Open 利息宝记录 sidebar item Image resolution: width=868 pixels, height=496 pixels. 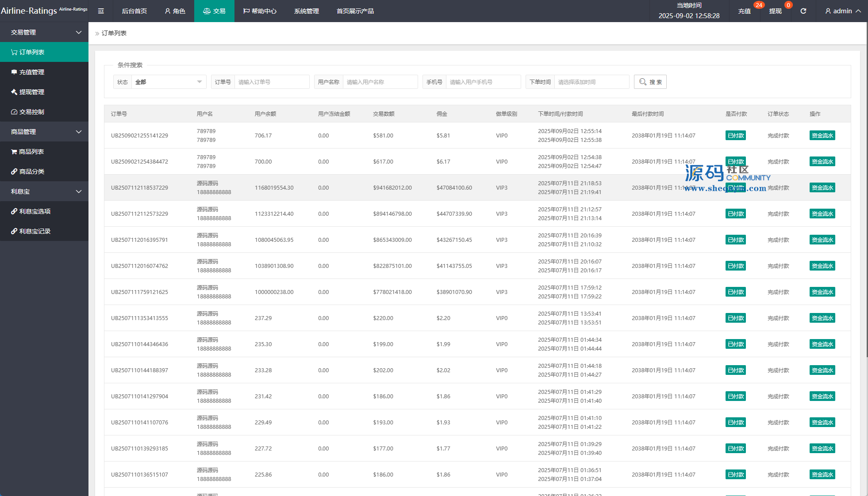tap(35, 231)
